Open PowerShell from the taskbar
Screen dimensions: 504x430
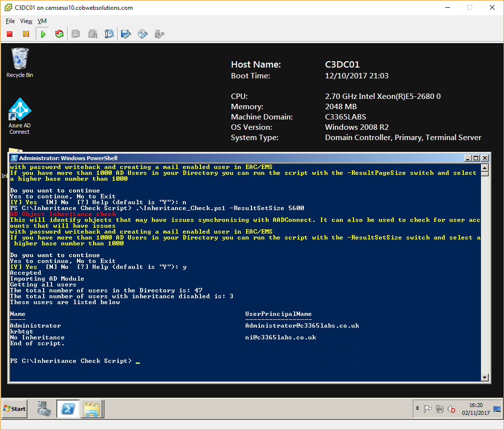pyautogui.click(x=69, y=408)
